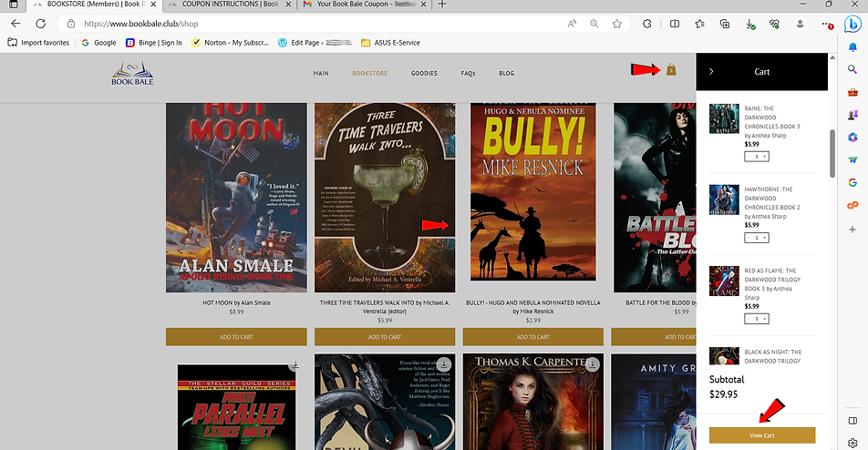
Task: Add app with sidebar plus icon
Action: click(852, 229)
